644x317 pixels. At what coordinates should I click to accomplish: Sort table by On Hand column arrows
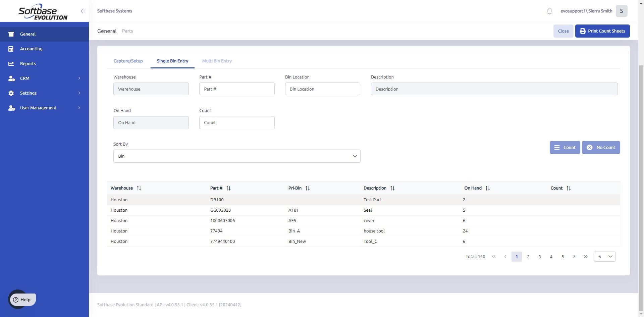click(488, 189)
